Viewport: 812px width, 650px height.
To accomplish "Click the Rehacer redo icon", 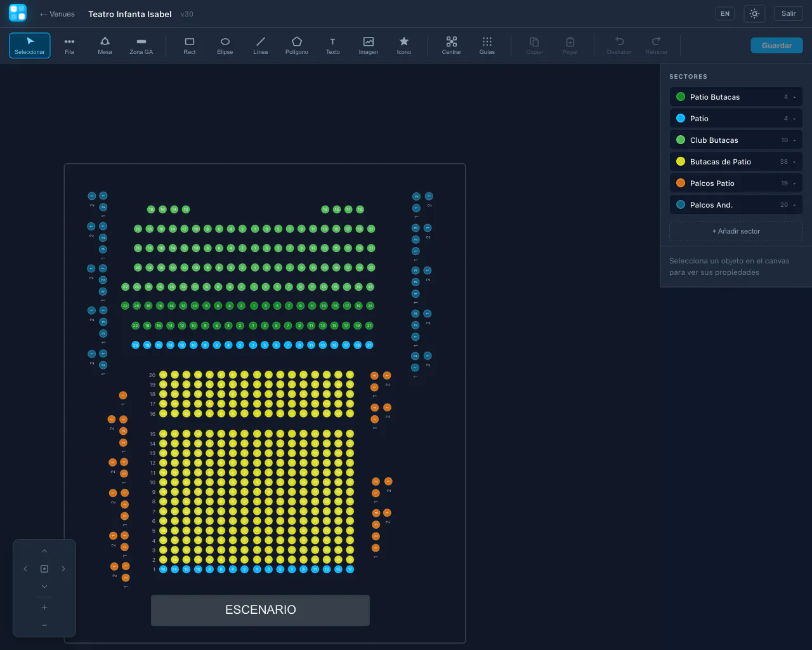I will tap(657, 46).
